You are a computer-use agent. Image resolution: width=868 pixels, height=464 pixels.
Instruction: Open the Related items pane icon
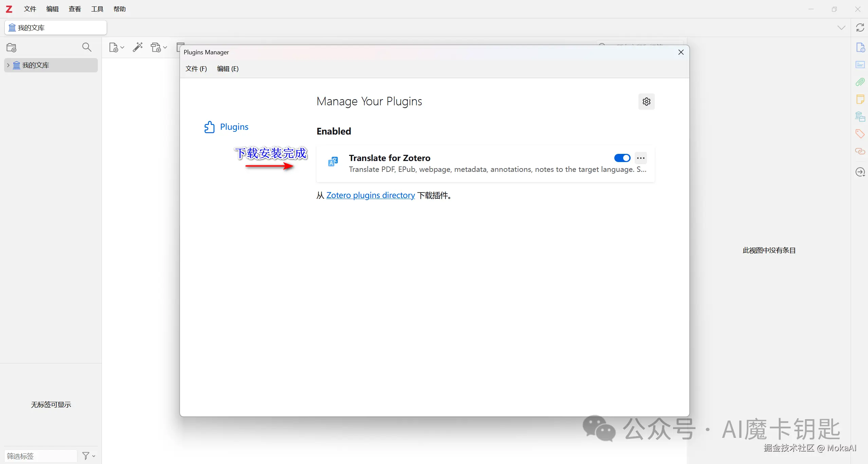[x=860, y=151]
